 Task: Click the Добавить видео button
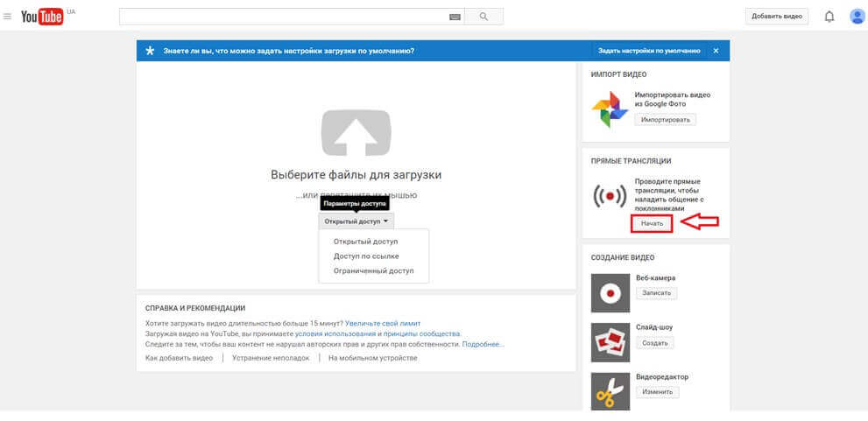(775, 17)
